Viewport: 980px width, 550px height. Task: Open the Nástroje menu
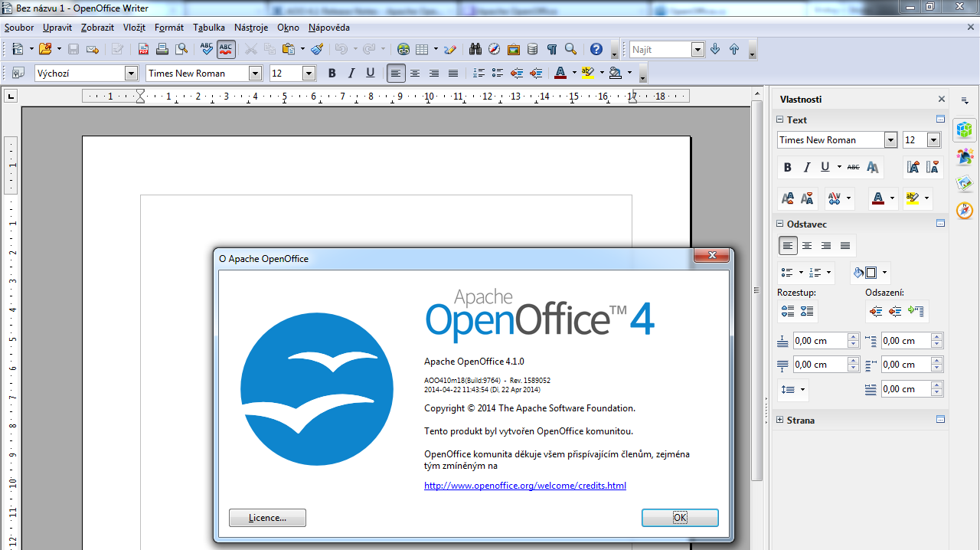pos(251,28)
